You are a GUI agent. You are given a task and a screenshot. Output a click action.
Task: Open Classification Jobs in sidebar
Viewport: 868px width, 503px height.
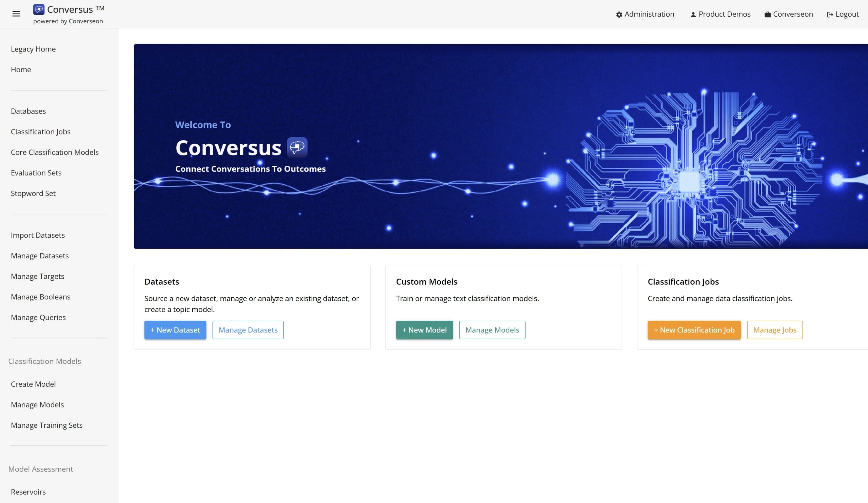tap(41, 132)
